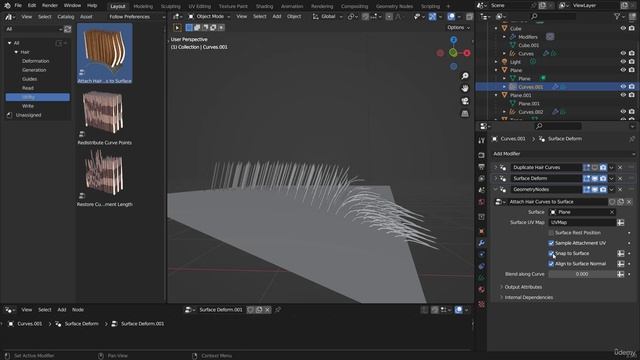Viewport: 640px width, 360px height.
Task: Open the Render properties tab icon
Action: click(482, 155)
